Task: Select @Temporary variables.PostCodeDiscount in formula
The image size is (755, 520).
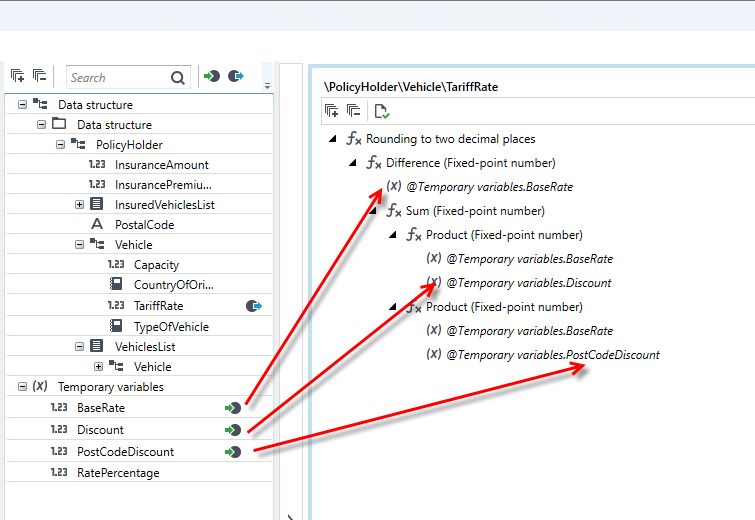Action: (553, 355)
